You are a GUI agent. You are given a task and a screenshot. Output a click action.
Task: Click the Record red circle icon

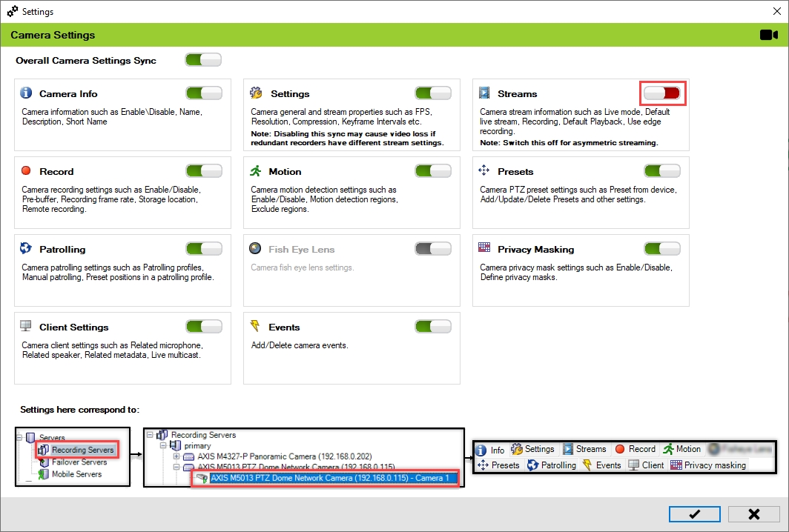(x=27, y=171)
